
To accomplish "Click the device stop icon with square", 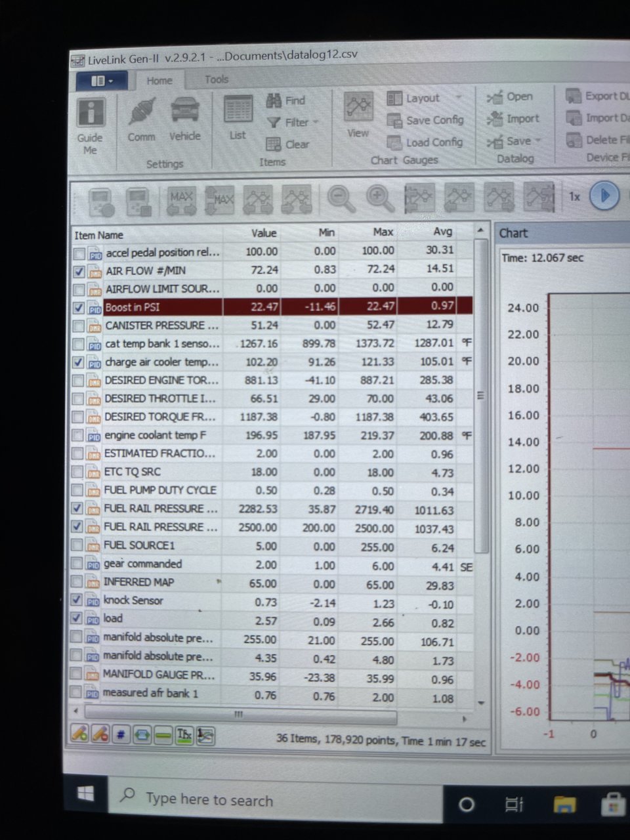I will click(139, 201).
